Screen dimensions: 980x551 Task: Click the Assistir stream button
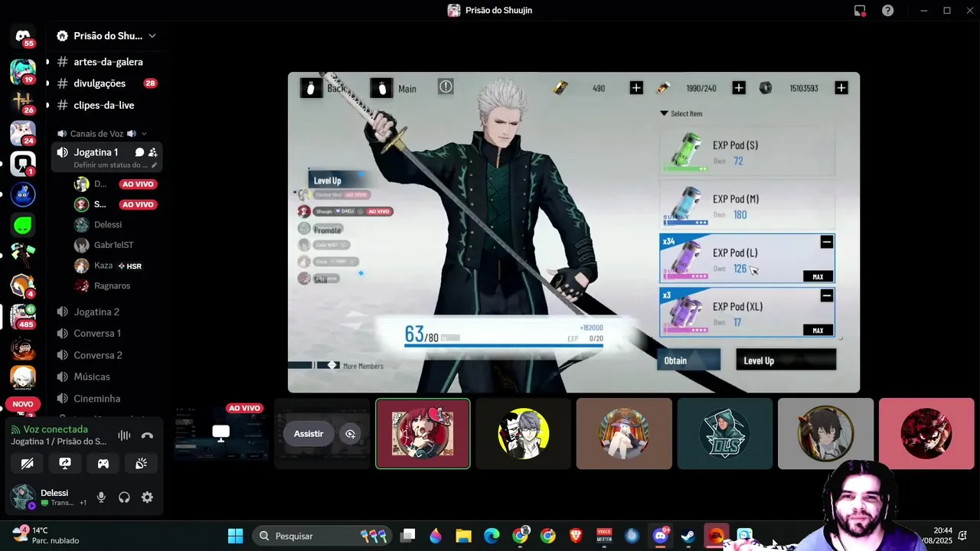(x=309, y=434)
